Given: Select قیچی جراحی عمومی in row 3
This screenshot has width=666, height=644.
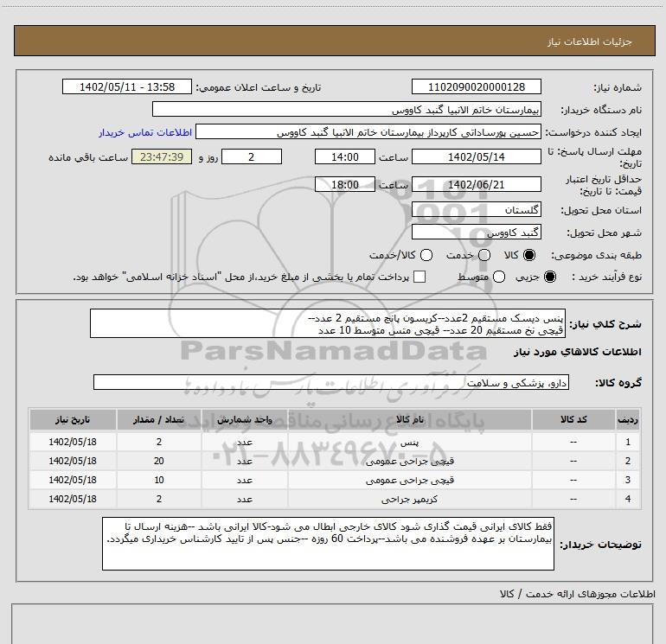Looking at the screenshot, I should (x=410, y=480).
